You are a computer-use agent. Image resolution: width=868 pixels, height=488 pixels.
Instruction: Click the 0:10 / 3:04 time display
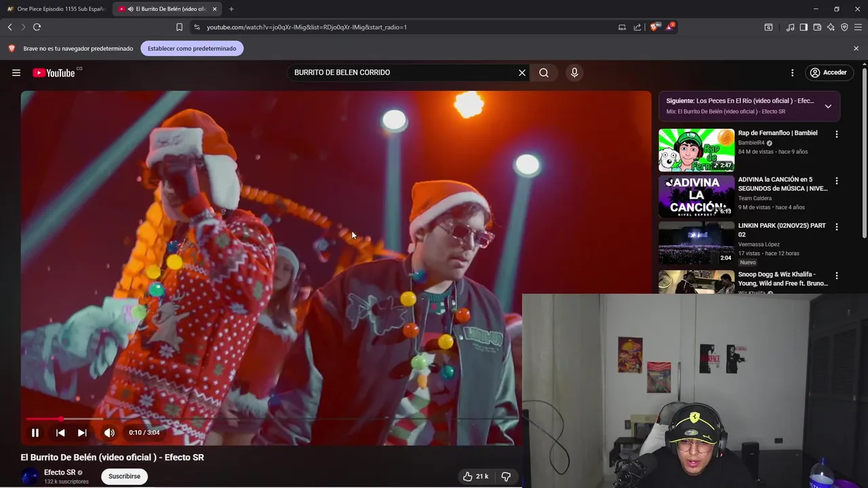tap(144, 432)
